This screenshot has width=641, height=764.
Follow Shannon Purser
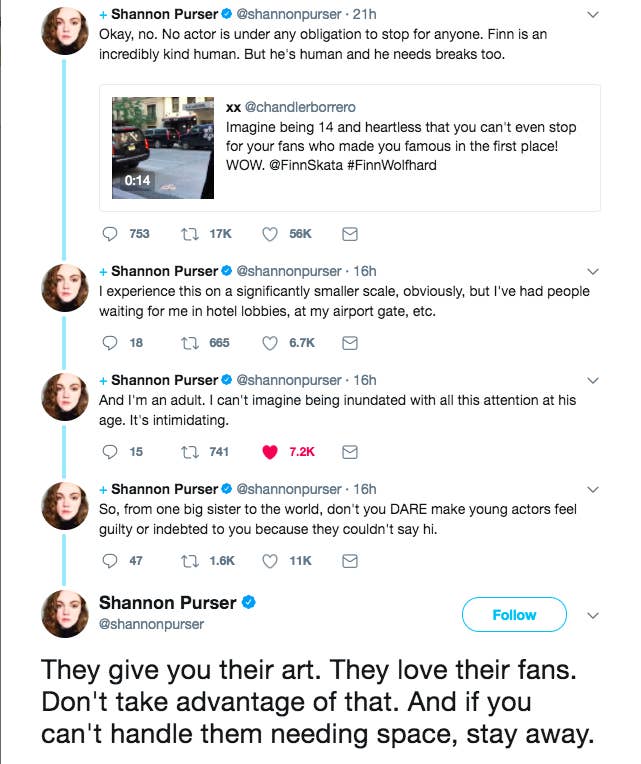(514, 614)
